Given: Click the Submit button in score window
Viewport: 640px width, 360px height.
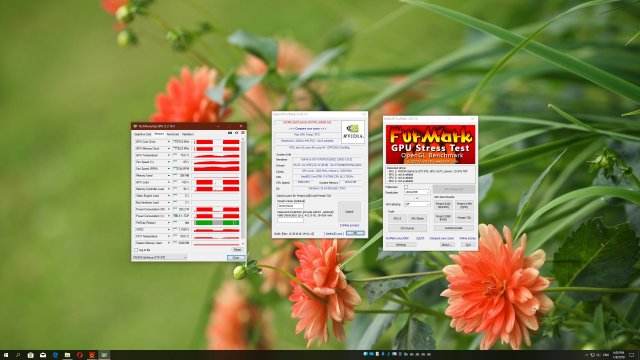Looking at the screenshot, I should [x=349, y=211].
